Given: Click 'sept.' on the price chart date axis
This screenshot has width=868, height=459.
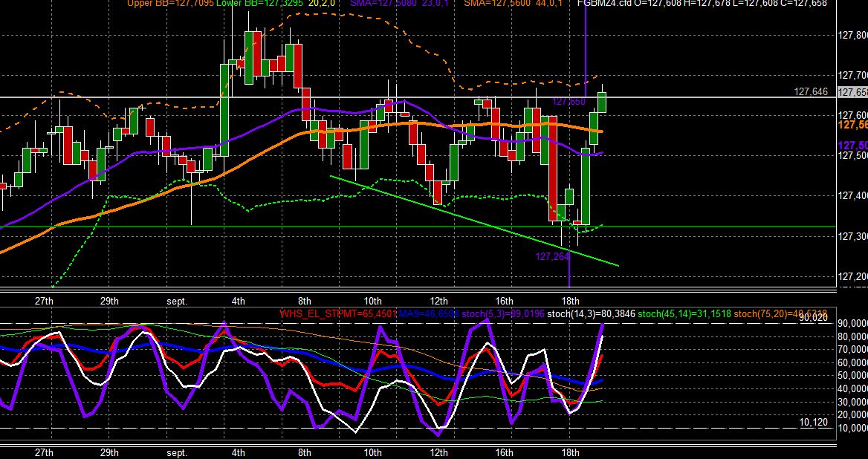Looking at the screenshot, I should 177,302.
